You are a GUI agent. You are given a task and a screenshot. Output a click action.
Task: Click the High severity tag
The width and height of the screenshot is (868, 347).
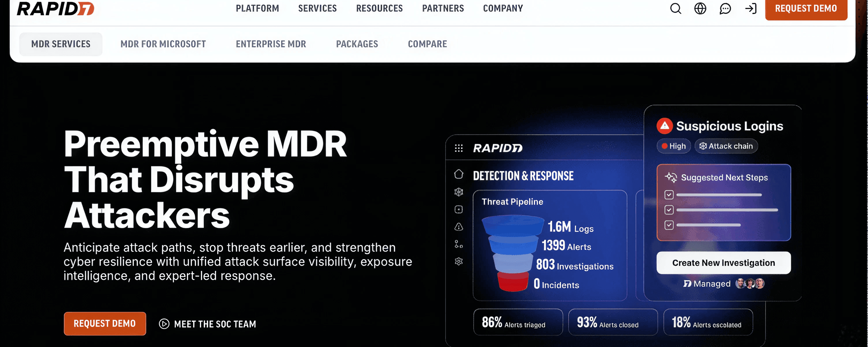[674, 146]
